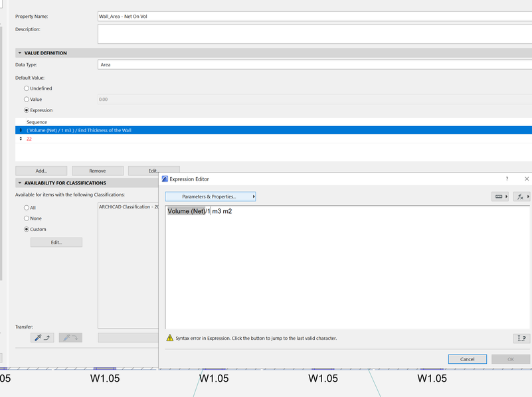The width and height of the screenshot is (532, 397).
Task: Select the red 22 sequence row
Action: pyautogui.click(x=274, y=139)
